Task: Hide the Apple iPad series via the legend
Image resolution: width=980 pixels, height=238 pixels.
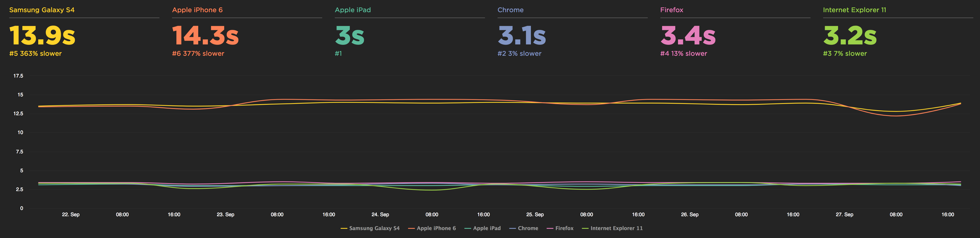Action: click(x=487, y=228)
